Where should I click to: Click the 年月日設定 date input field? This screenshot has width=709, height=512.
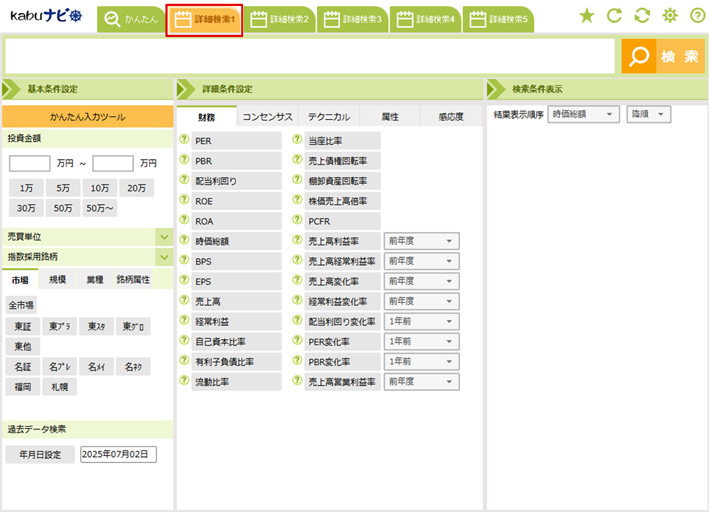(119, 455)
